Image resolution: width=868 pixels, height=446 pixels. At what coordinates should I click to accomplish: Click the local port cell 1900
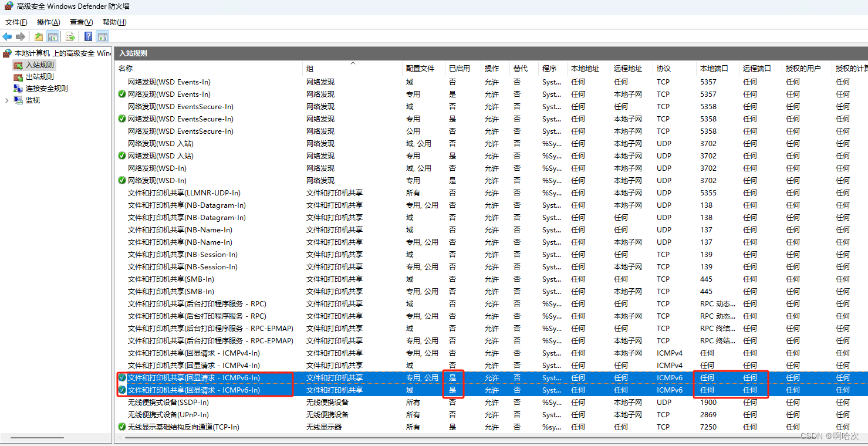(x=708, y=402)
